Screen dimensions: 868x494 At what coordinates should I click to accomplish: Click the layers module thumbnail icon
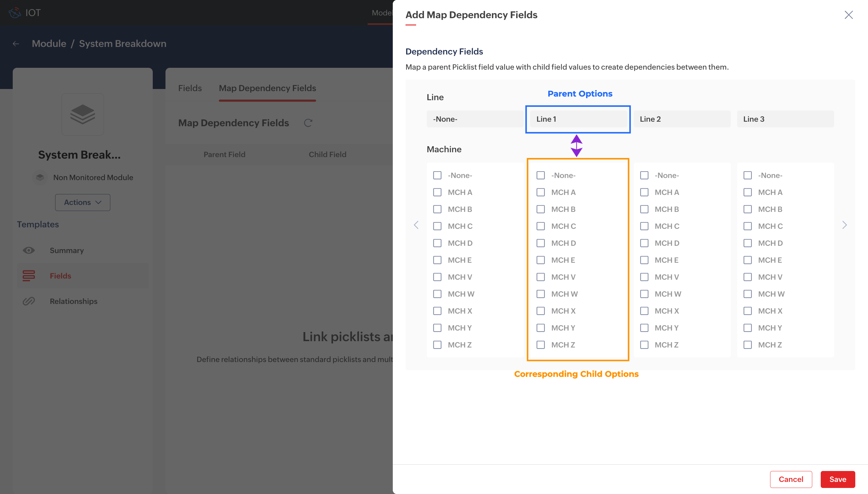coord(82,114)
